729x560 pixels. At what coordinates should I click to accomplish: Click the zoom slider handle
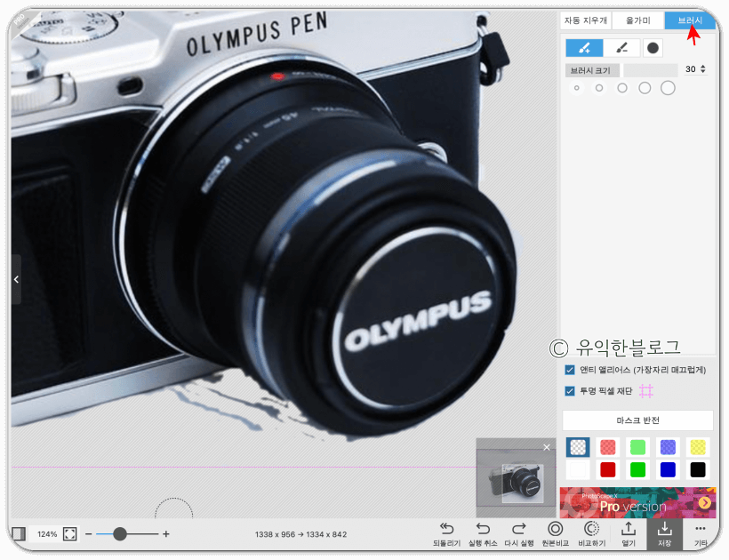pyautogui.click(x=120, y=534)
